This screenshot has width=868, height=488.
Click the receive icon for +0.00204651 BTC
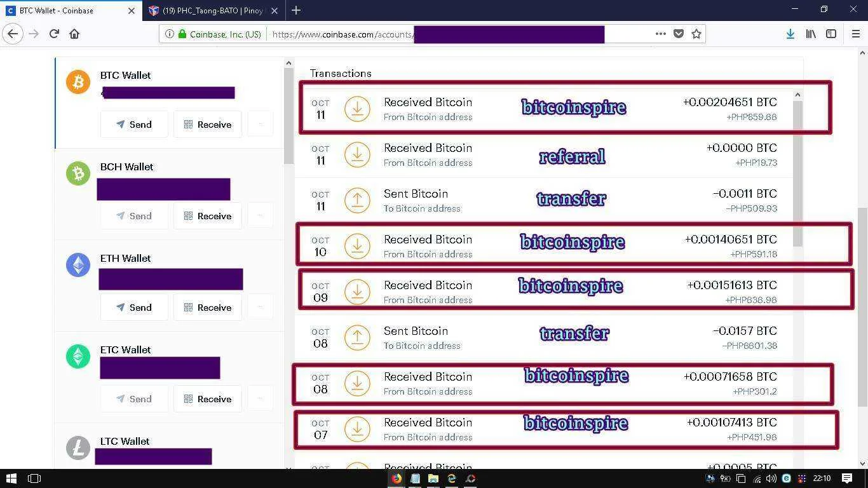tap(357, 109)
